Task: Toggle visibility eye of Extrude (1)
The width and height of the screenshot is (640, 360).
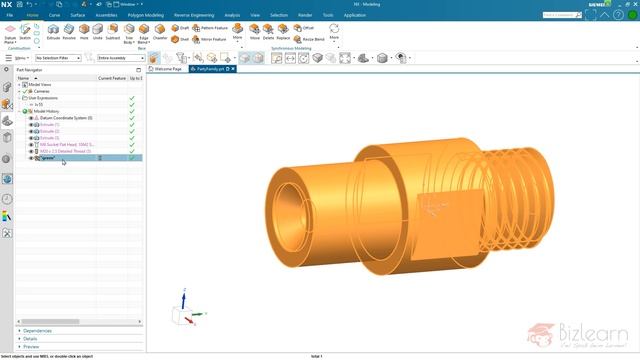Action: 31,124
